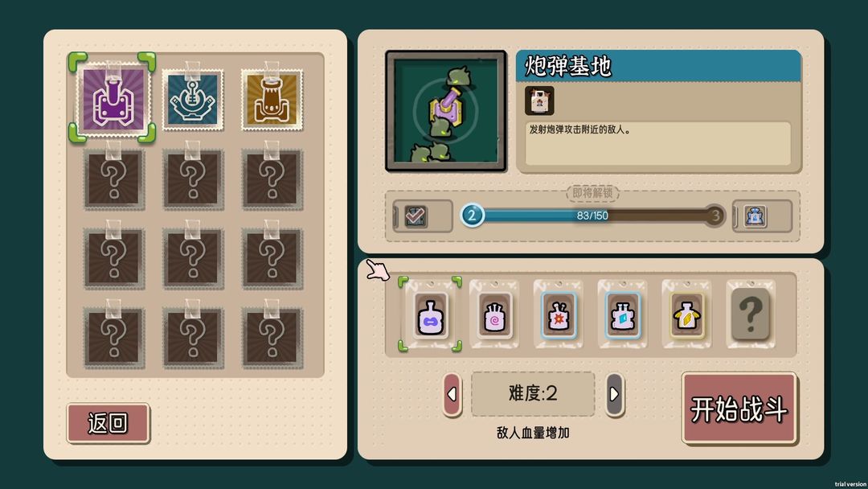Choose the pink spiral bottle card
This screenshot has height=489, width=868.
click(x=494, y=314)
